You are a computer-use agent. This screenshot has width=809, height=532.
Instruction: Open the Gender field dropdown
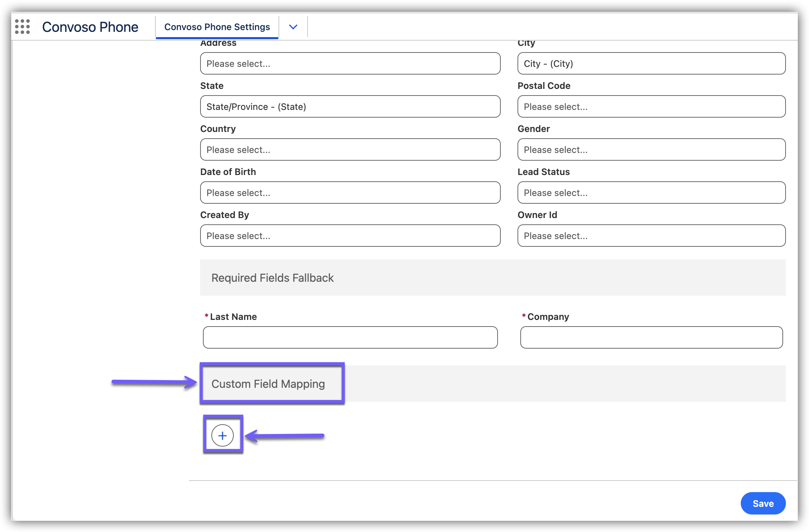[651, 149]
